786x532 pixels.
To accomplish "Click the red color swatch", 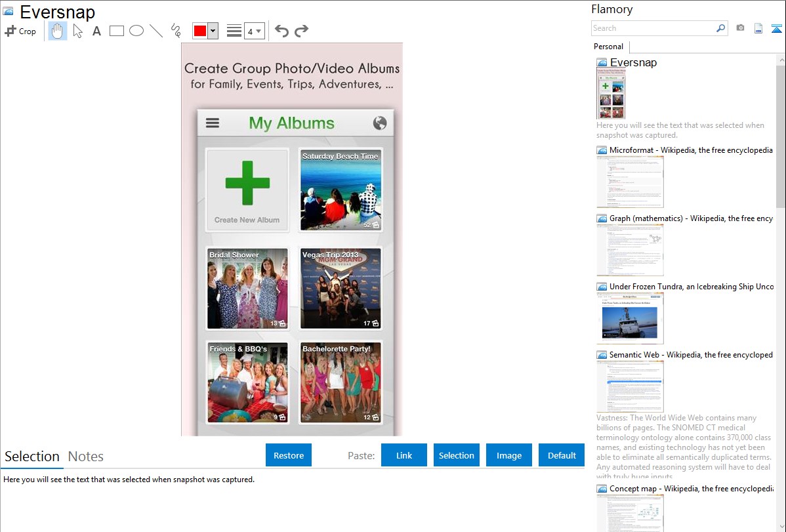I will pyautogui.click(x=199, y=31).
